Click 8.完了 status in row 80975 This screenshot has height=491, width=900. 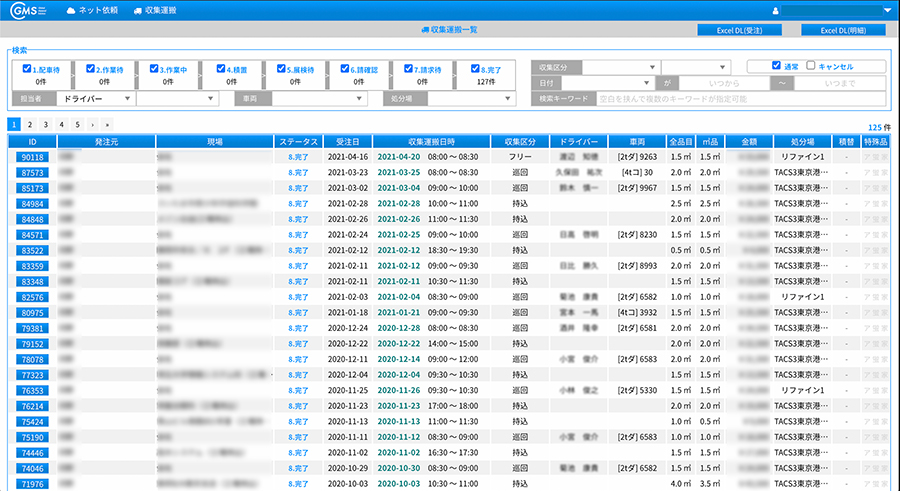[298, 312]
